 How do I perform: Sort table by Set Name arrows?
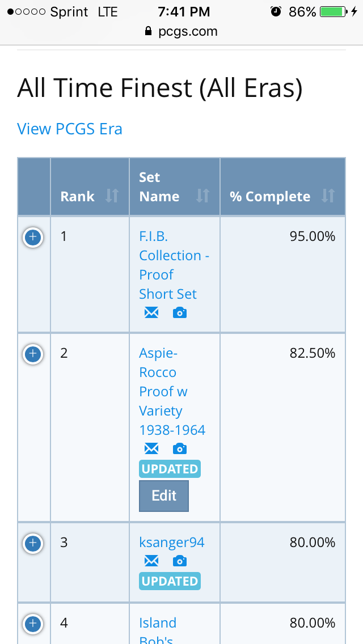coord(202,196)
